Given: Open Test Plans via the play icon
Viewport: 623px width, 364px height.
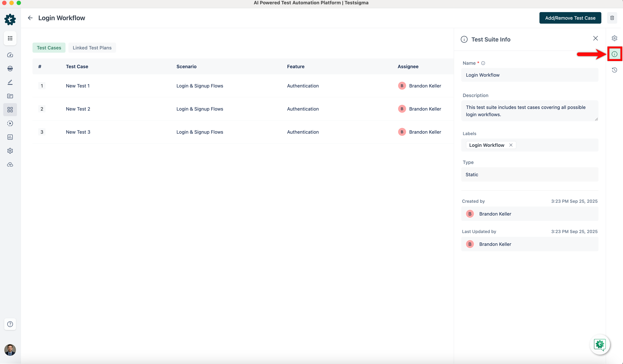Looking at the screenshot, I should pos(10,123).
